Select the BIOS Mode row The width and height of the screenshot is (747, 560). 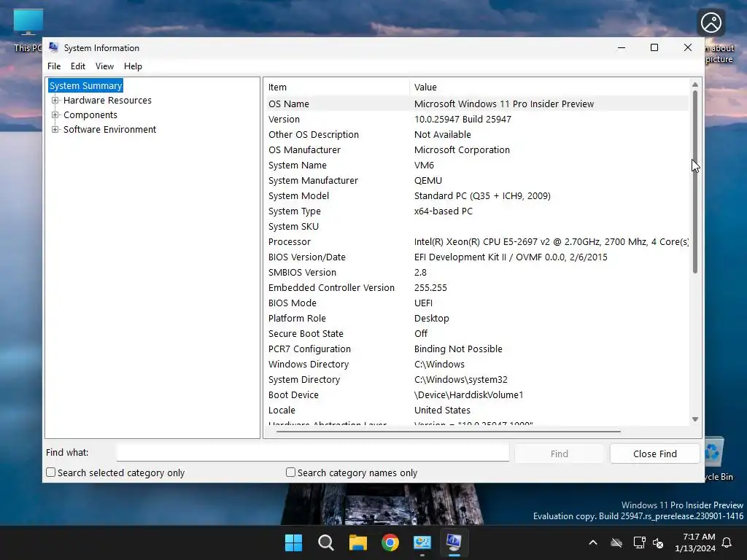(x=478, y=303)
